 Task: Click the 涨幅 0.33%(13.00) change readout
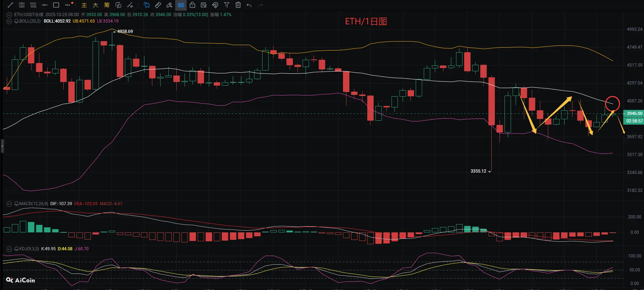point(191,15)
